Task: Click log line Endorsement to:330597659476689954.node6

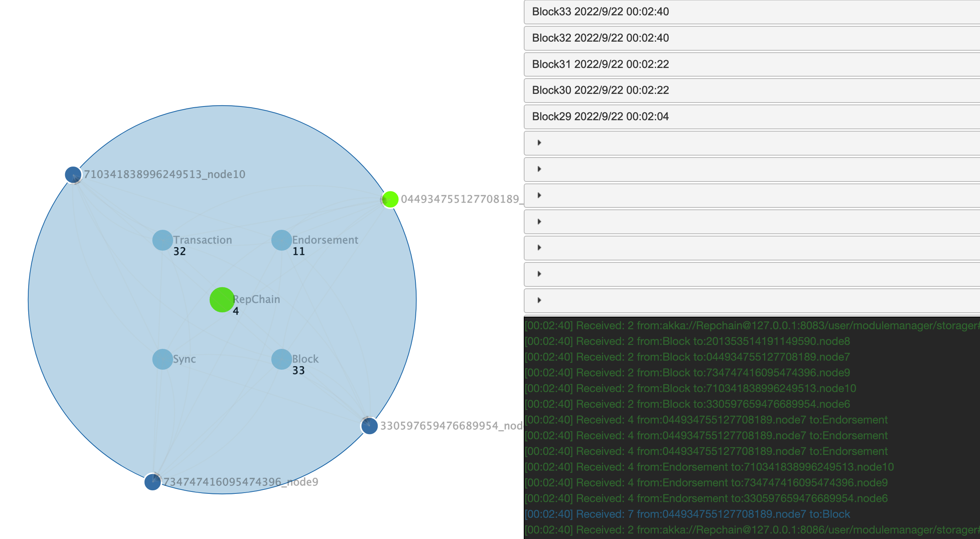Action: 706,499
